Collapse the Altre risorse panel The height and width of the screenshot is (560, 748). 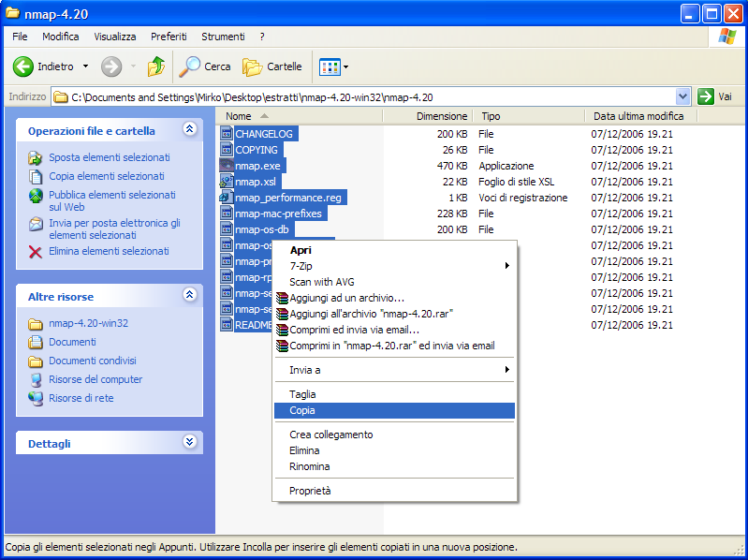tap(189, 294)
